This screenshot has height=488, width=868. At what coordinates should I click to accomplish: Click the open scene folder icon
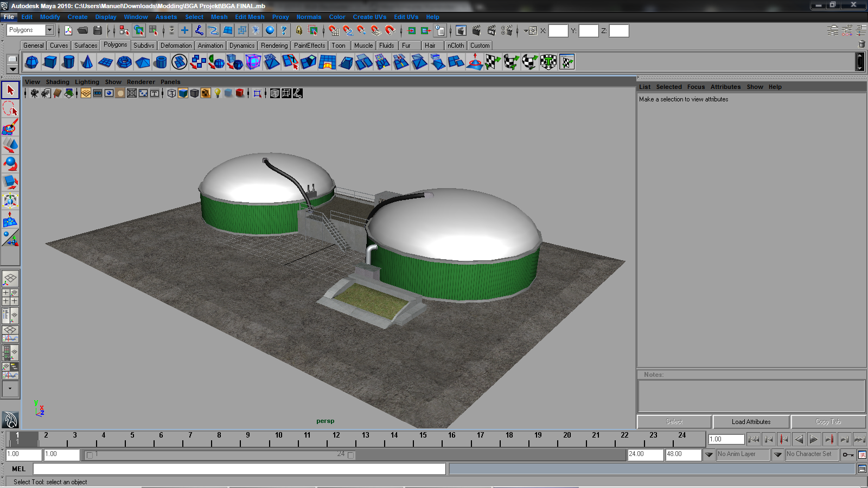(83, 30)
